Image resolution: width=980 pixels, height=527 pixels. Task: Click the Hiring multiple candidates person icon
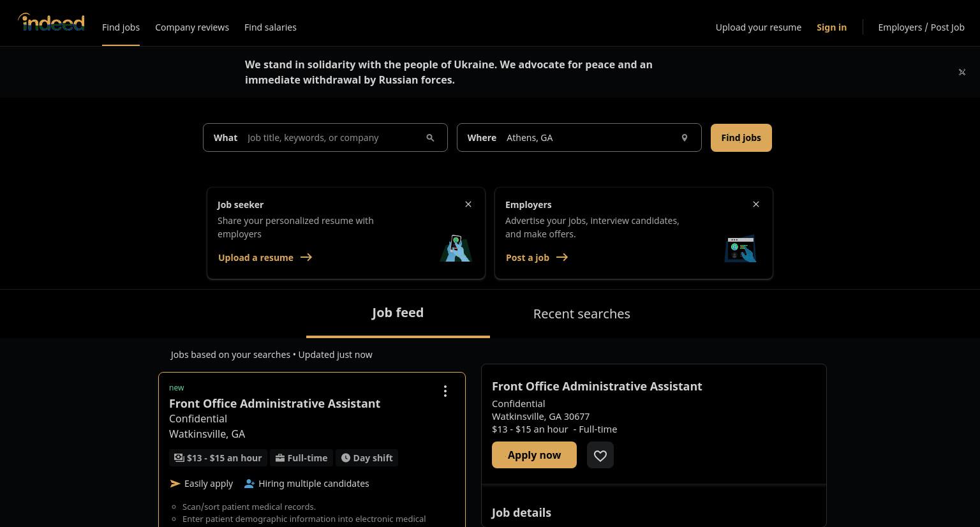[249, 484]
